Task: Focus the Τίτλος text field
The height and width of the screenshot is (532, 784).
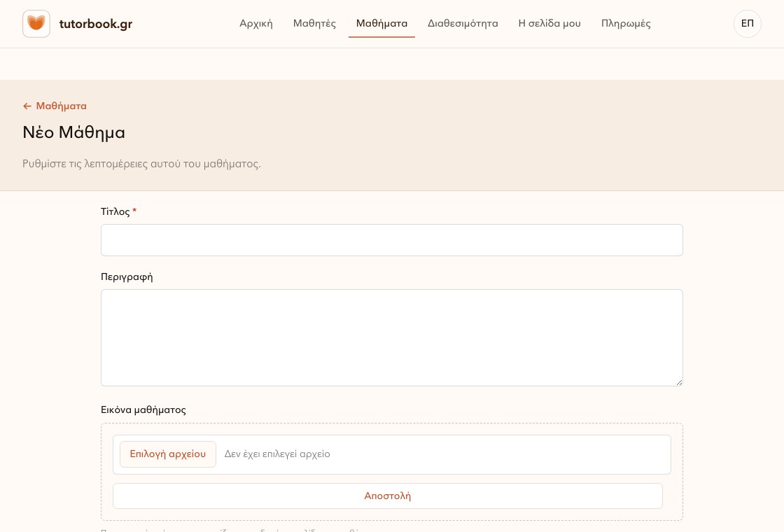Action: (x=391, y=240)
